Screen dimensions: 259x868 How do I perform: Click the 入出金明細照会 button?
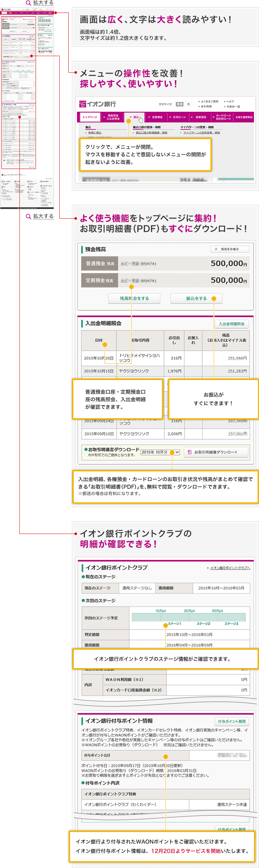click(x=232, y=324)
